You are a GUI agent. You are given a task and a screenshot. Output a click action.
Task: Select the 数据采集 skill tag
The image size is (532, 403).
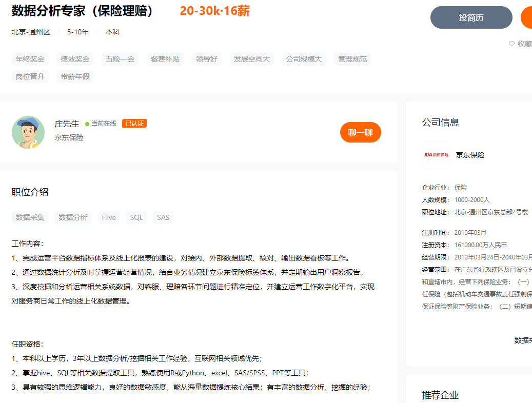pos(30,217)
